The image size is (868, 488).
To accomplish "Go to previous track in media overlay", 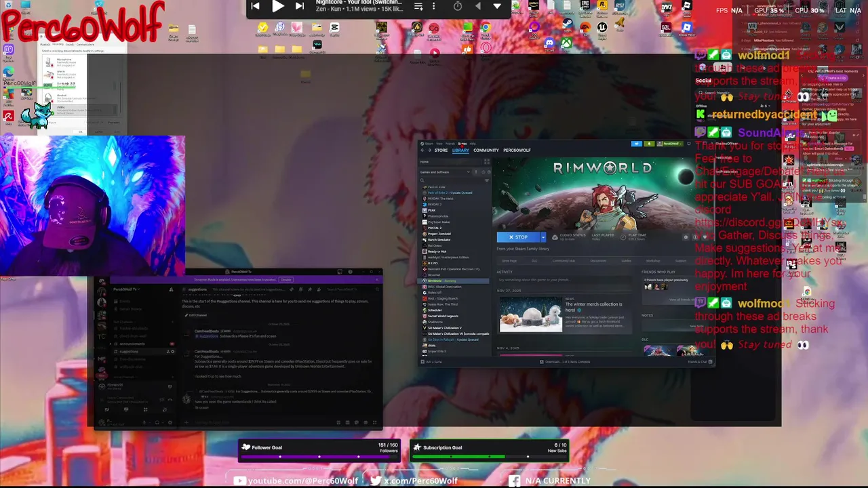I will tap(255, 6).
